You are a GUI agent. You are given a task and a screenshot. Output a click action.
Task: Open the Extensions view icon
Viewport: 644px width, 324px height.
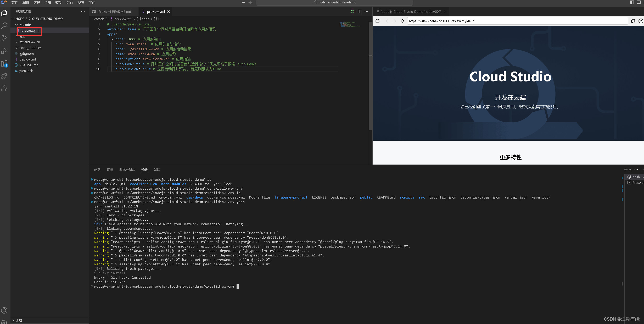(4, 64)
